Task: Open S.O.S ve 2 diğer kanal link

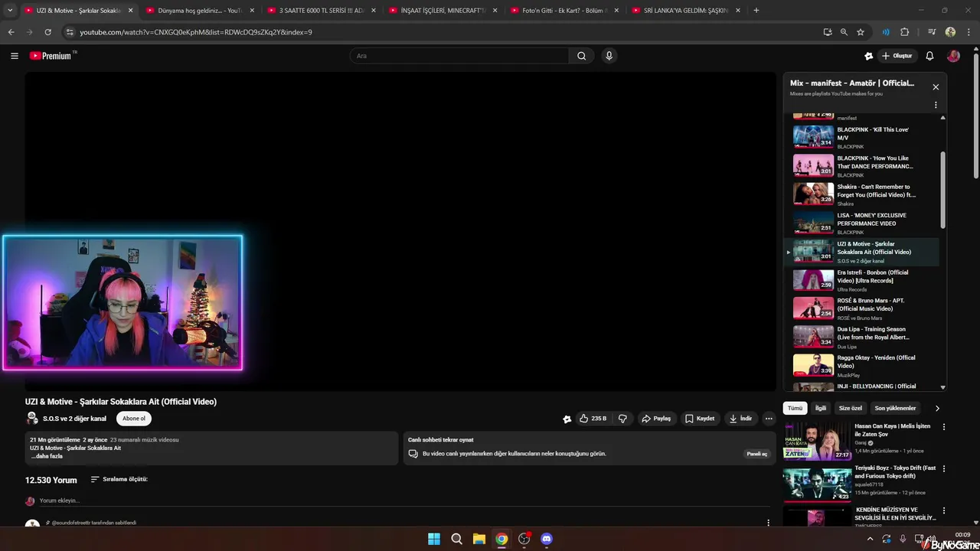Action: (x=74, y=419)
